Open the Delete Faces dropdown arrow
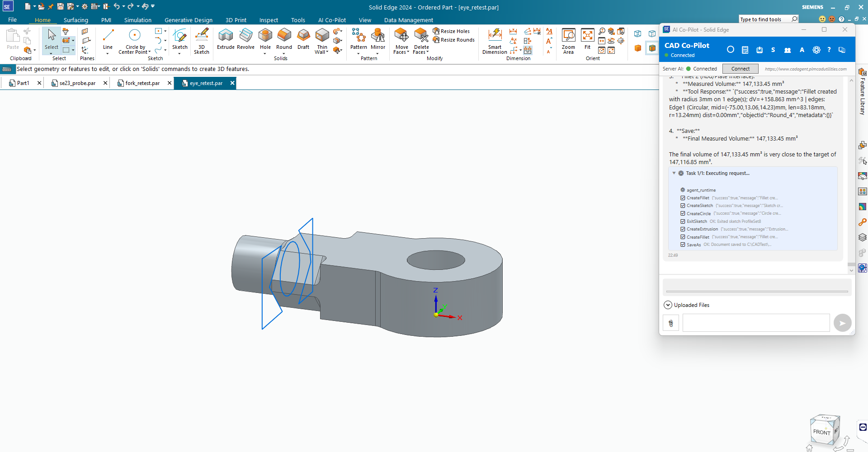Viewport: 868px width, 452px height. (427, 52)
